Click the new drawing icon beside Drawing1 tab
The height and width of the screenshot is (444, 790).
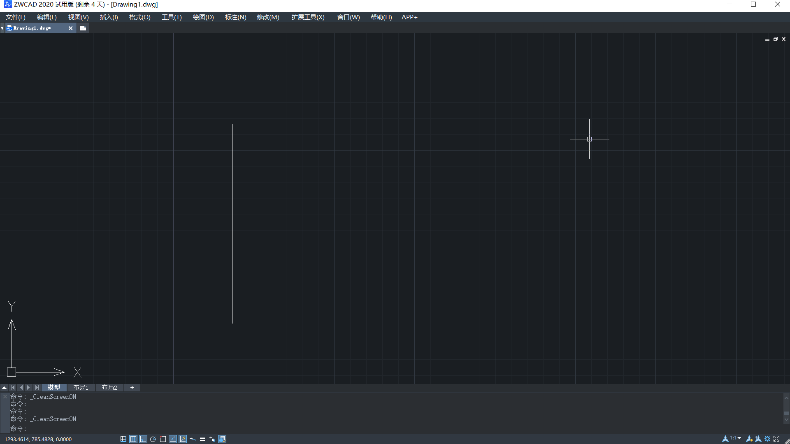83,28
